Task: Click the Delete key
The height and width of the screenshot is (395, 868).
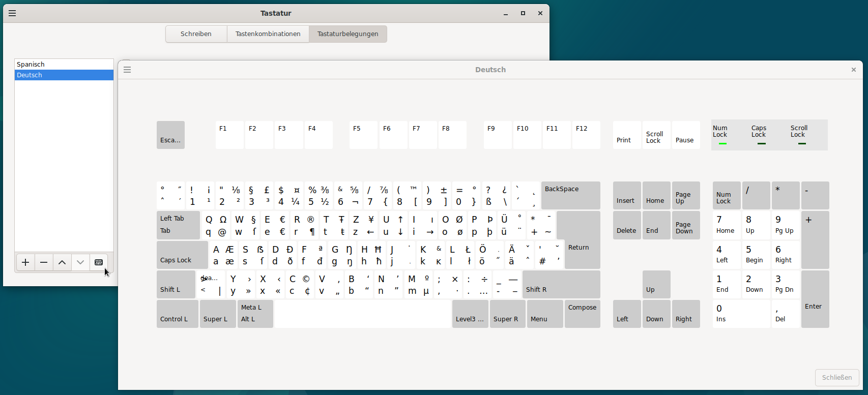Action: point(627,225)
